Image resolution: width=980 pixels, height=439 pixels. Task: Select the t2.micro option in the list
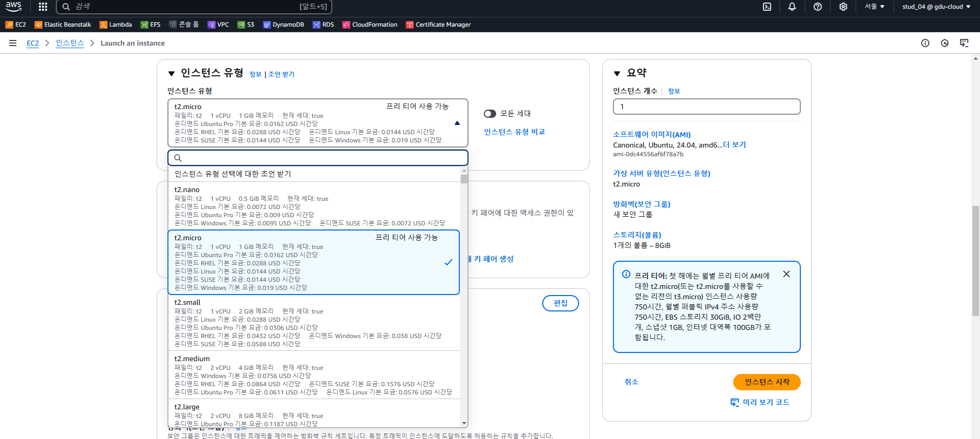coord(314,262)
